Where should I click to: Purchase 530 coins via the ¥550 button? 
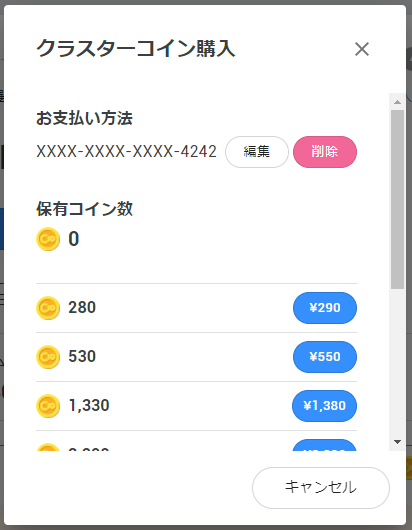[x=325, y=357]
